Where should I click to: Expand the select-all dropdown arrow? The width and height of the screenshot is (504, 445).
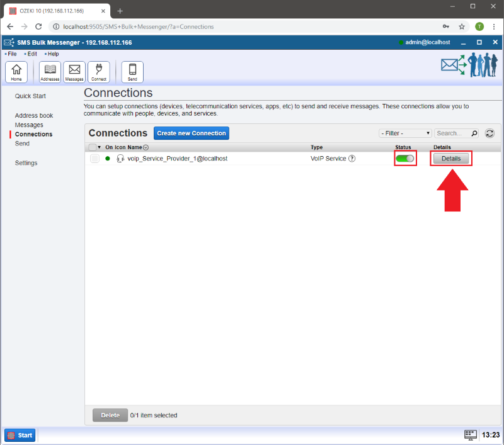100,147
